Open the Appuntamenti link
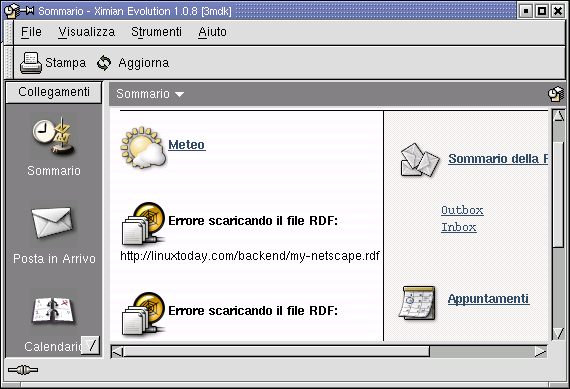570x389 pixels. [489, 299]
